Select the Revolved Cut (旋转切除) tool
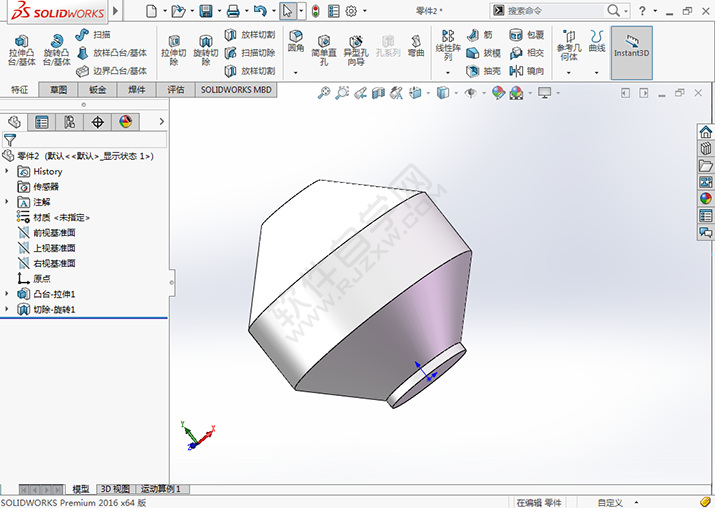Viewport: 715px width, 508px height. [x=205, y=48]
